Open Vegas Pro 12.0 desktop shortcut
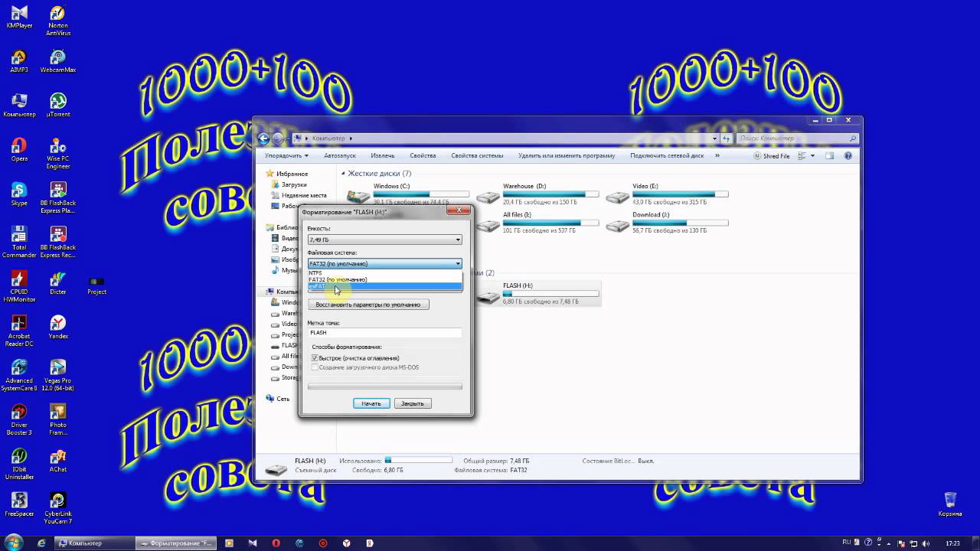980x551 pixels. 58,376
